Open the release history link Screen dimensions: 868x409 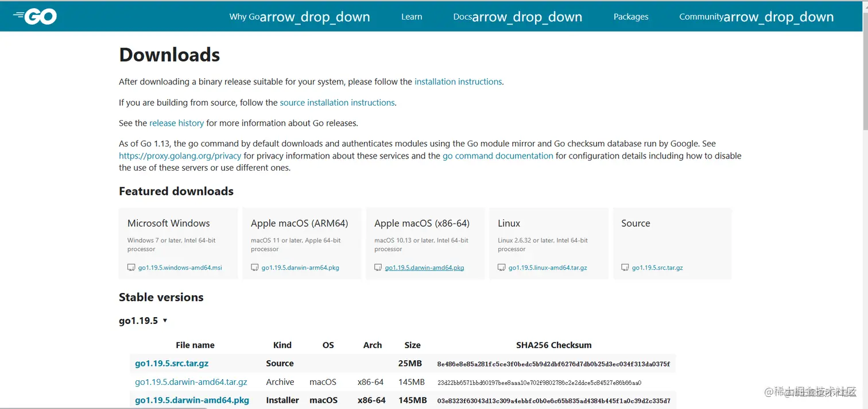click(176, 123)
